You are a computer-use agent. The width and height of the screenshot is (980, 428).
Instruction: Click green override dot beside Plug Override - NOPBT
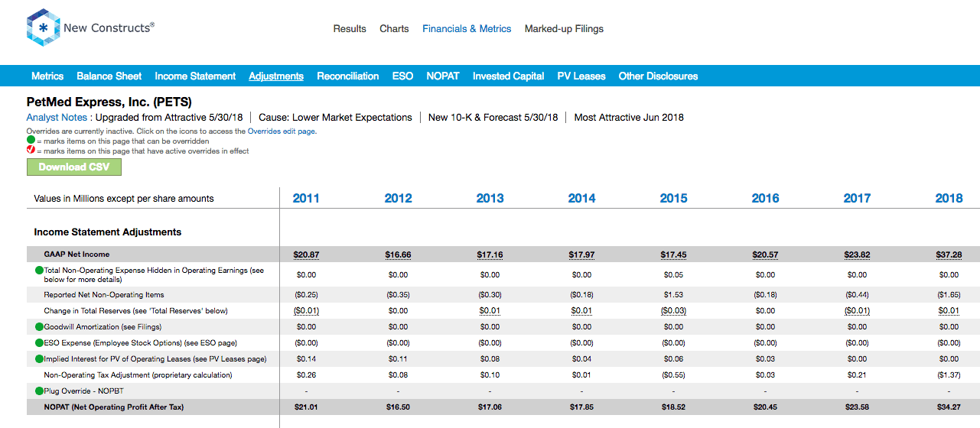tap(39, 391)
